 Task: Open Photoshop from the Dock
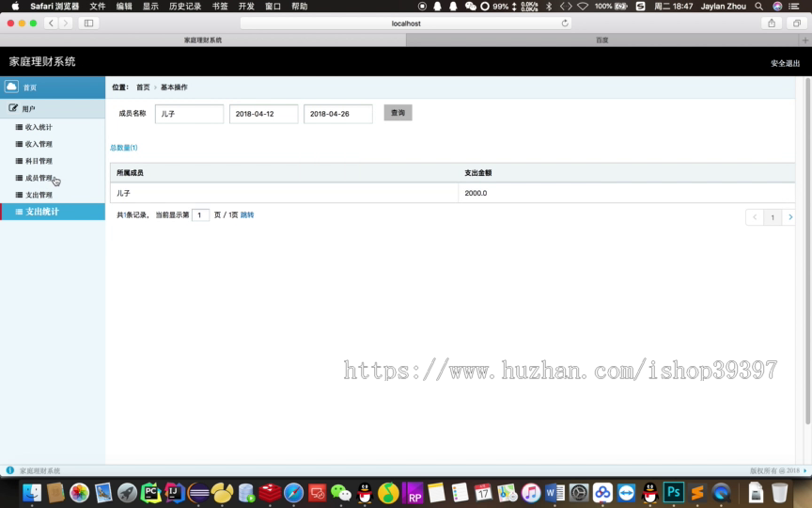coord(674,492)
